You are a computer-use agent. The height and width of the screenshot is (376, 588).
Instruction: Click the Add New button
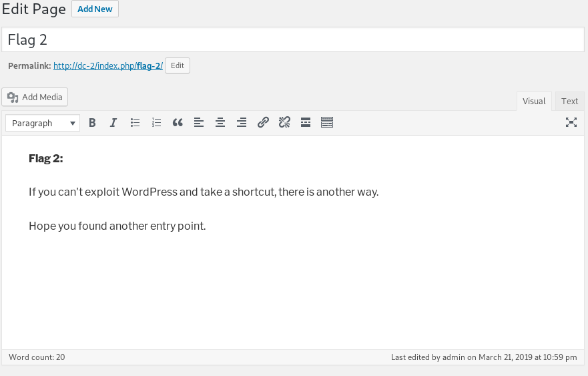(95, 9)
